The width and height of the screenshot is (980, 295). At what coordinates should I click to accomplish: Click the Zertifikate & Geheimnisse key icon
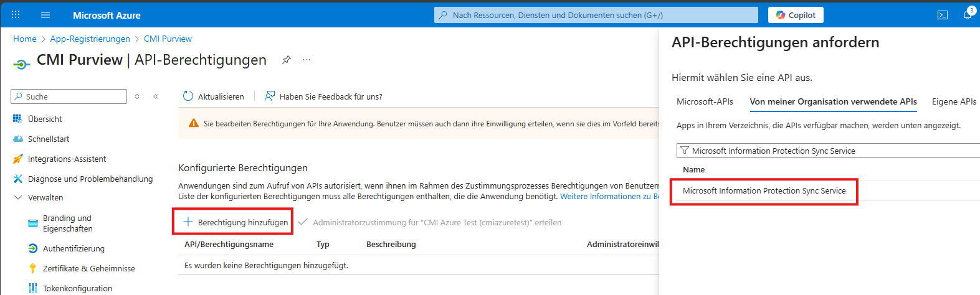[x=33, y=268]
